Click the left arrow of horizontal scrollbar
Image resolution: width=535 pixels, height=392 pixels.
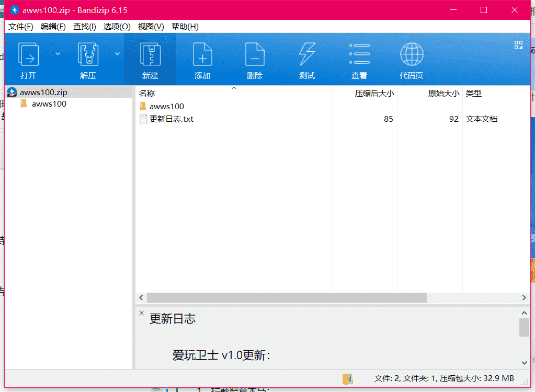[x=141, y=297]
